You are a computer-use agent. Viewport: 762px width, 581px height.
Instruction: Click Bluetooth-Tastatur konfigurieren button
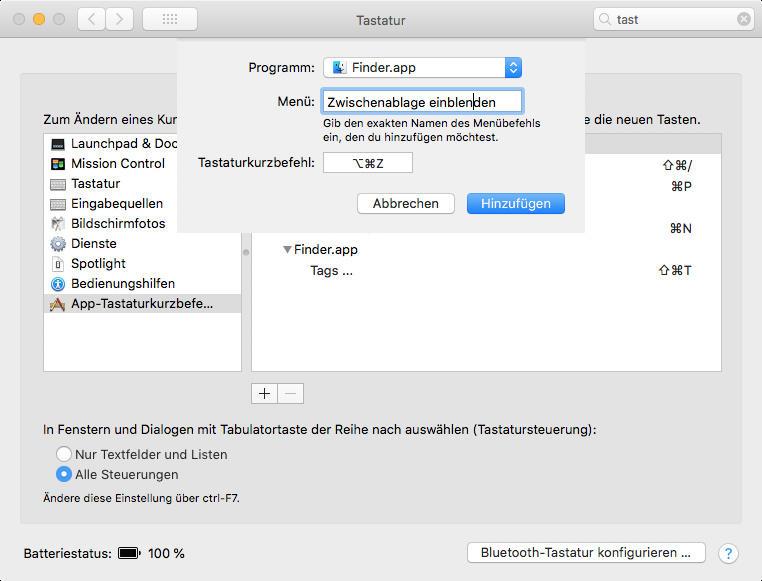coord(586,553)
